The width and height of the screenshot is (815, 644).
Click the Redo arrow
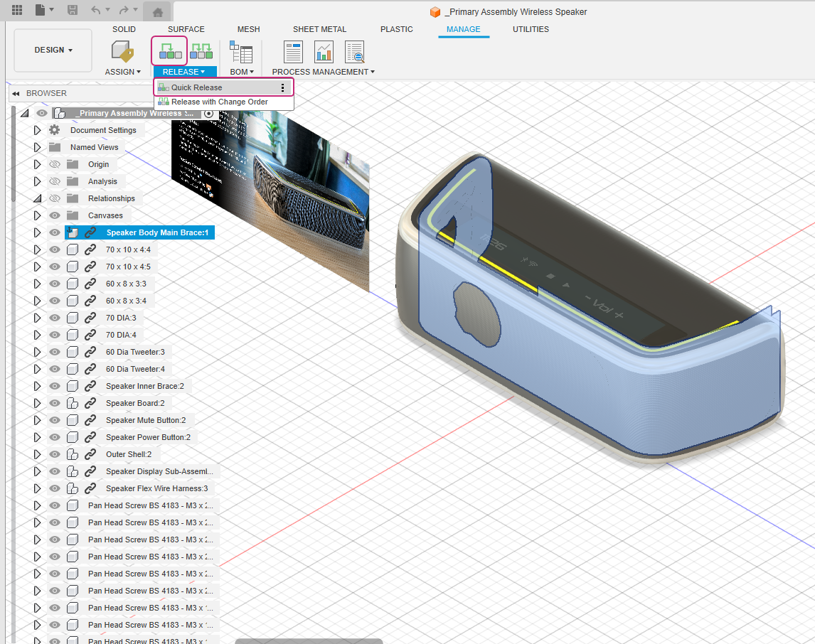[x=124, y=9]
